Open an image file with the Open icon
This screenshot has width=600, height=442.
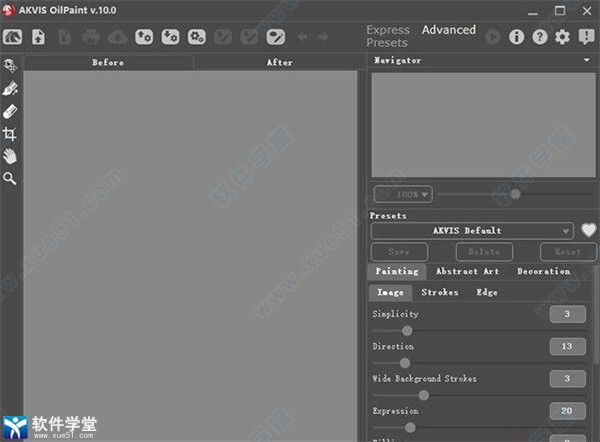(x=38, y=37)
